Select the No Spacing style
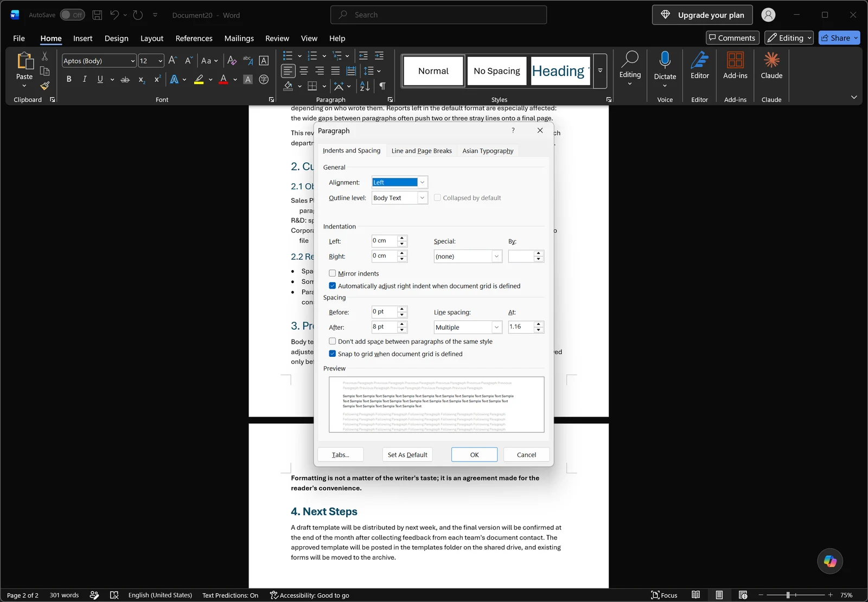 497,71
